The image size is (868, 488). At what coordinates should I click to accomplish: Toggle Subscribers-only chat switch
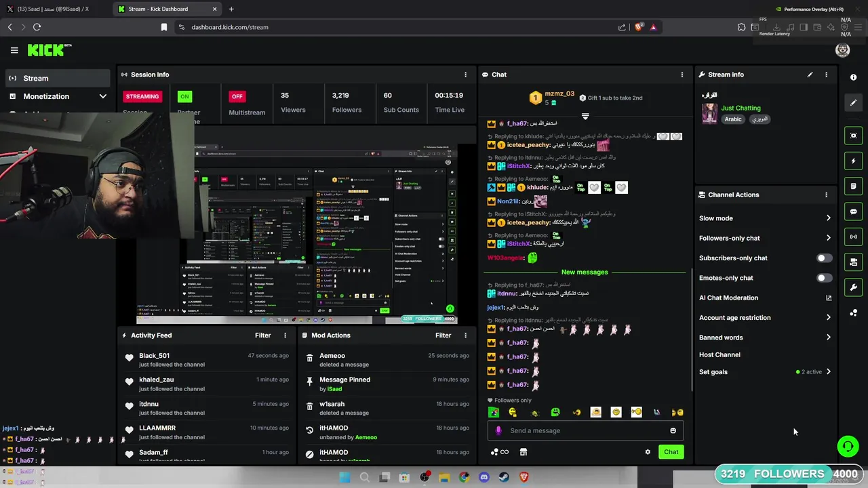click(824, 258)
